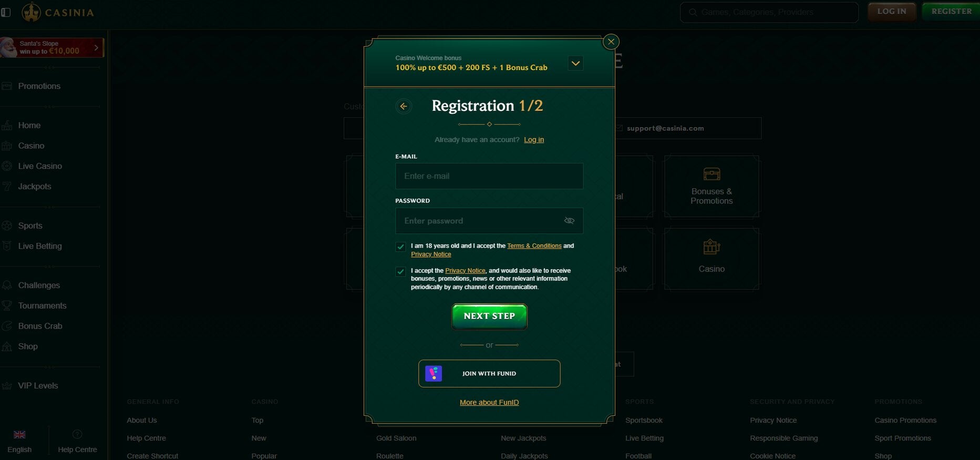Screen dimensions: 980x460
Task: Open the Log in link in dialog
Action: [534, 139]
